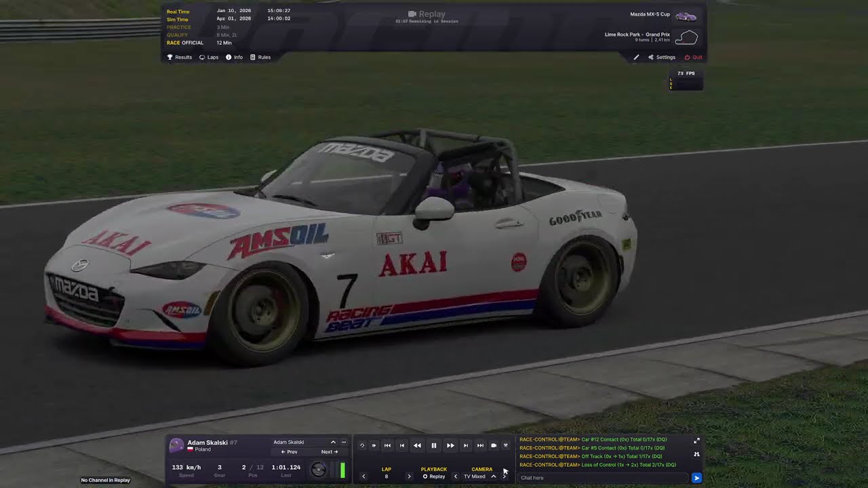Click the remaining in session text

click(427, 22)
